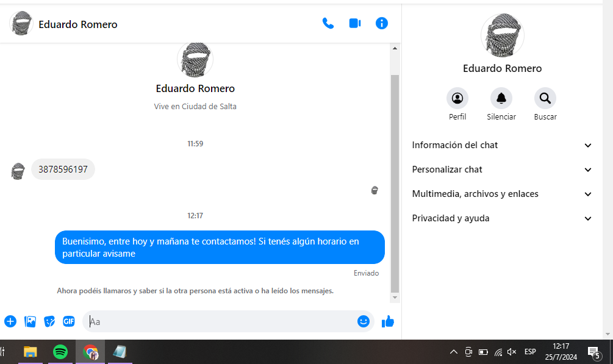Open File Explorer from the taskbar
This screenshot has height=364, width=613.
[x=30, y=352]
